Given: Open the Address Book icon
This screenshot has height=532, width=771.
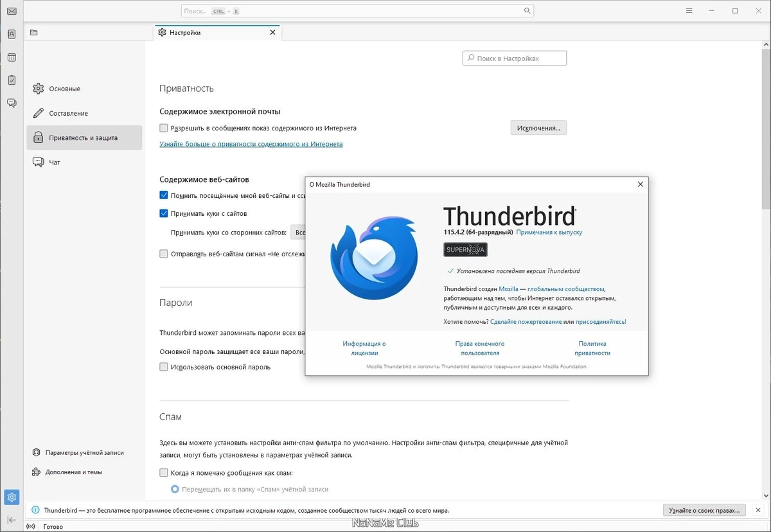Looking at the screenshot, I should pos(12,35).
